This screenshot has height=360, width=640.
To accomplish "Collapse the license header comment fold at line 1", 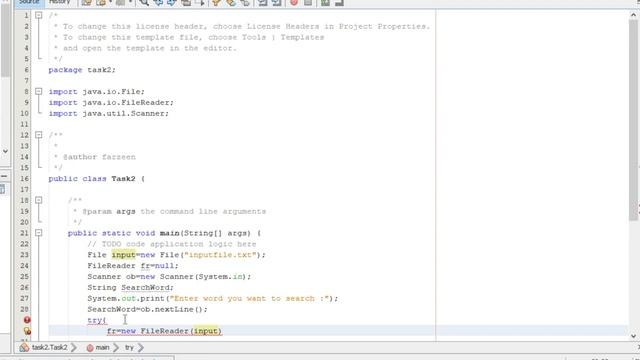I will (38, 16).
